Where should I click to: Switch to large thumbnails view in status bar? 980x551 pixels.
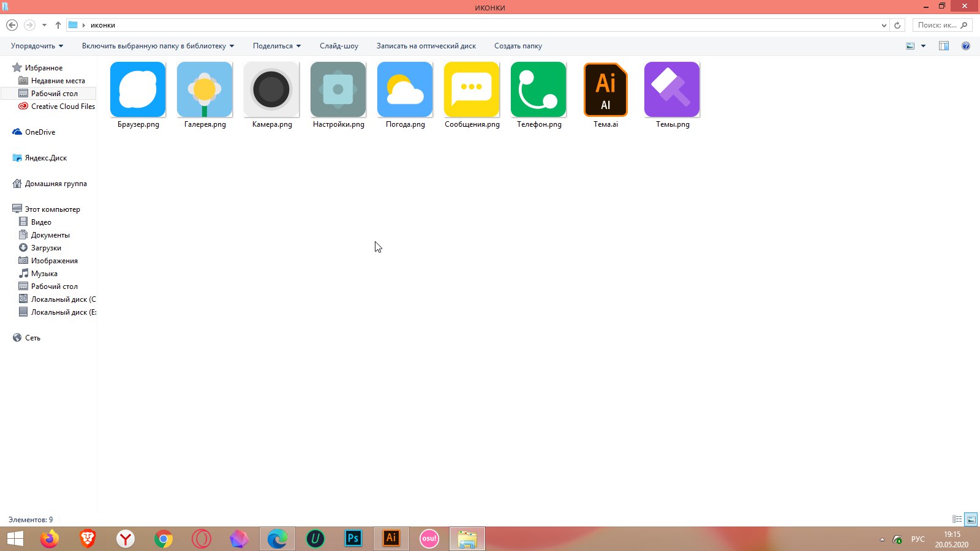tap(971, 519)
